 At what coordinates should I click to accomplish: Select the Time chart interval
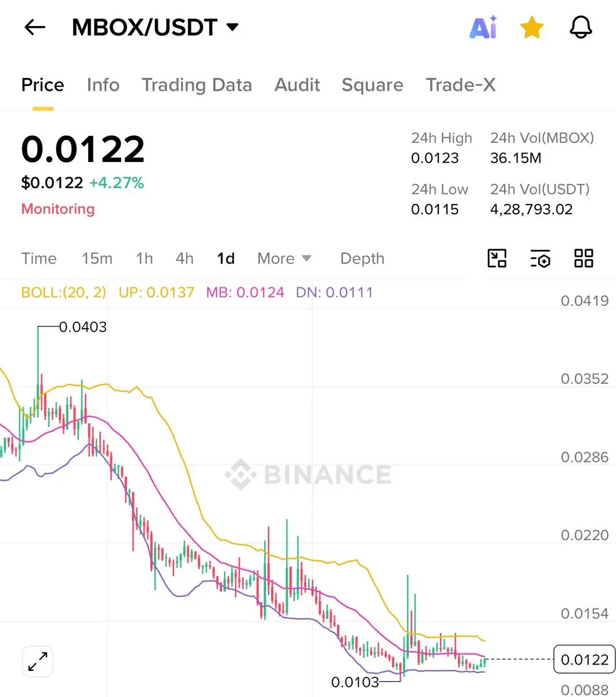39,258
